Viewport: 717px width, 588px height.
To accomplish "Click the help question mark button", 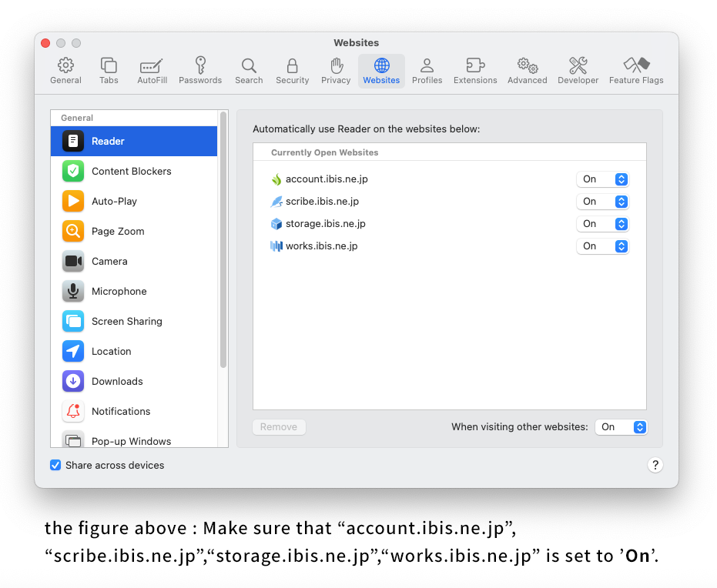I will pos(655,465).
